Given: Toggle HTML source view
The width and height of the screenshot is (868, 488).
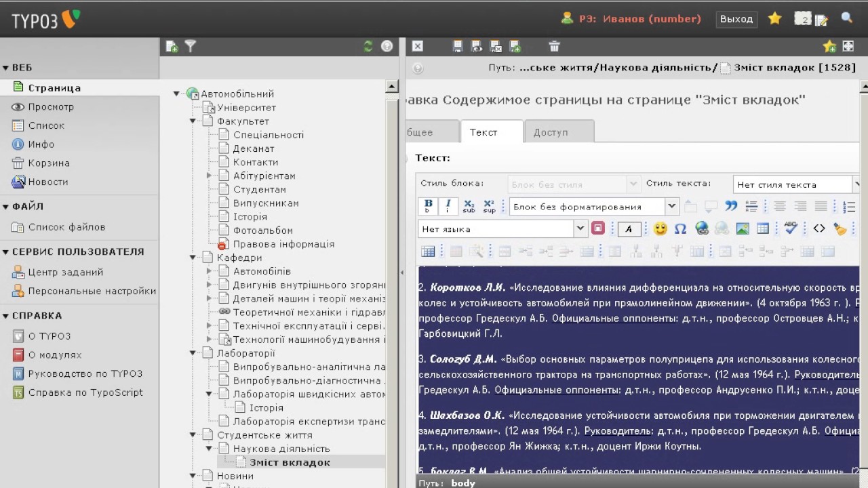Looking at the screenshot, I should (x=819, y=228).
